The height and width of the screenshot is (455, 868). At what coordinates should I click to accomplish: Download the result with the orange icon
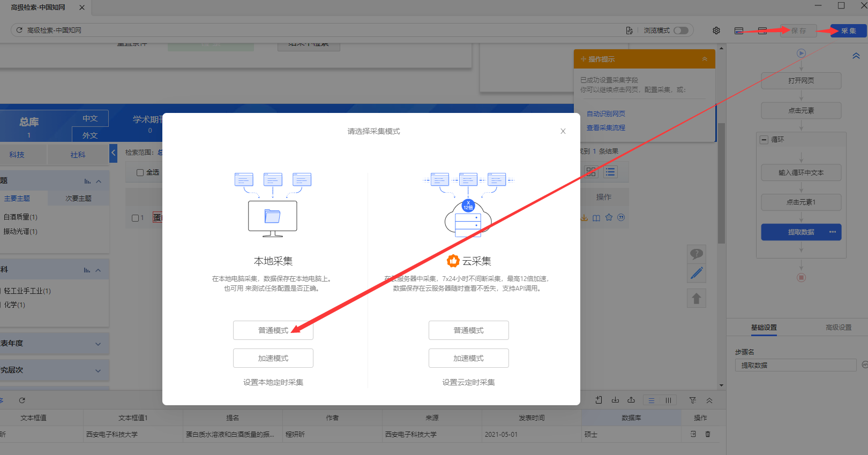point(584,218)
